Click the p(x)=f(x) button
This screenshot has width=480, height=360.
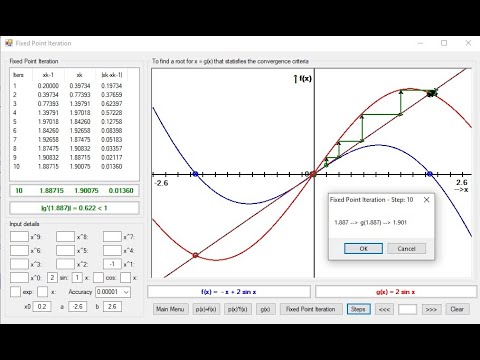206,309
